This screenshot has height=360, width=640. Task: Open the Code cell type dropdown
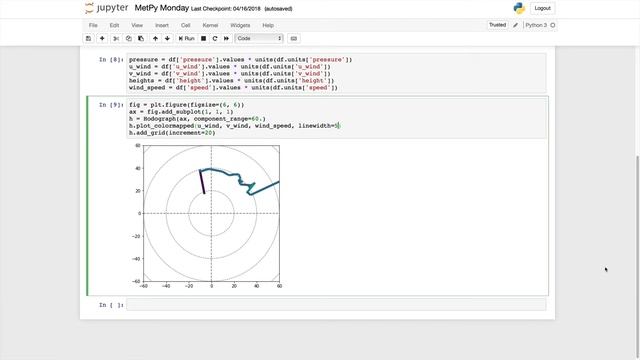click(259, 38)
